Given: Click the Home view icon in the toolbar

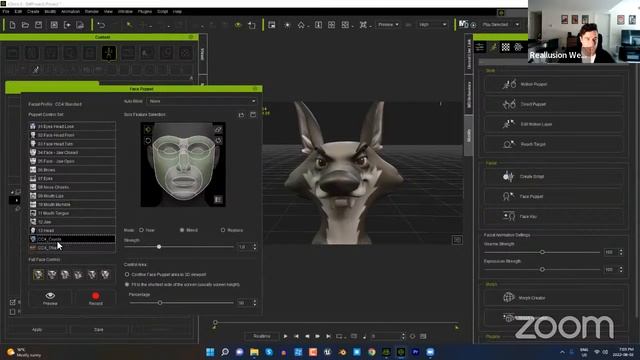Looking at the screenshot, I should (x=301, y=25).
